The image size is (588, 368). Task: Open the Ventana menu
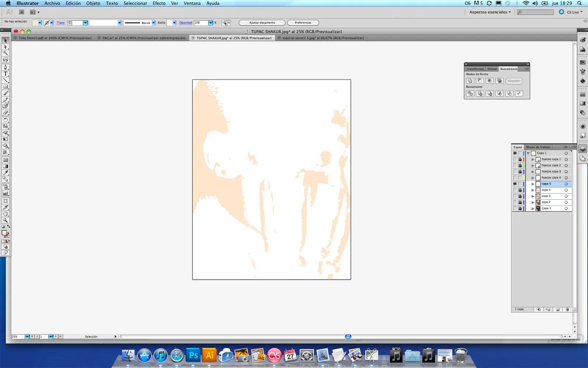[192, 3]
